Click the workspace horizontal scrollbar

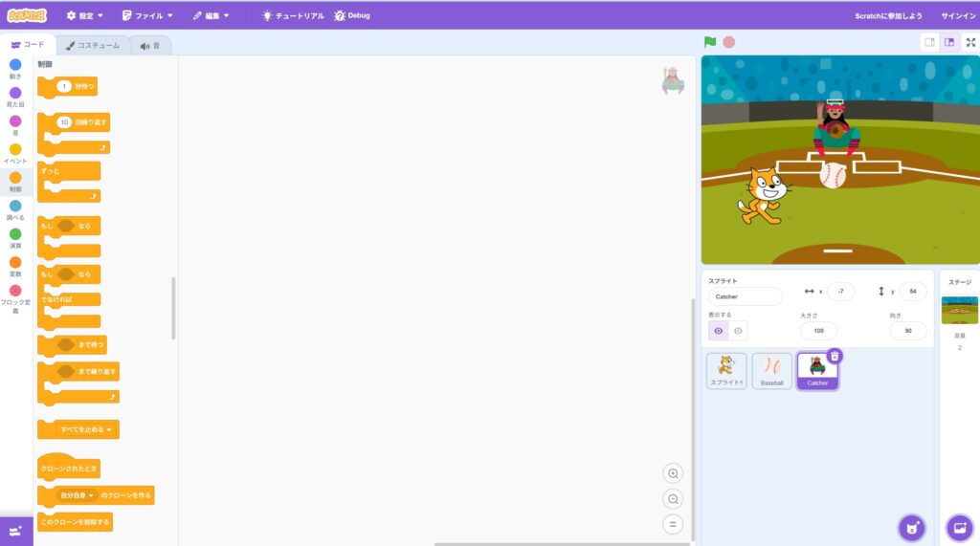(561, 543)
